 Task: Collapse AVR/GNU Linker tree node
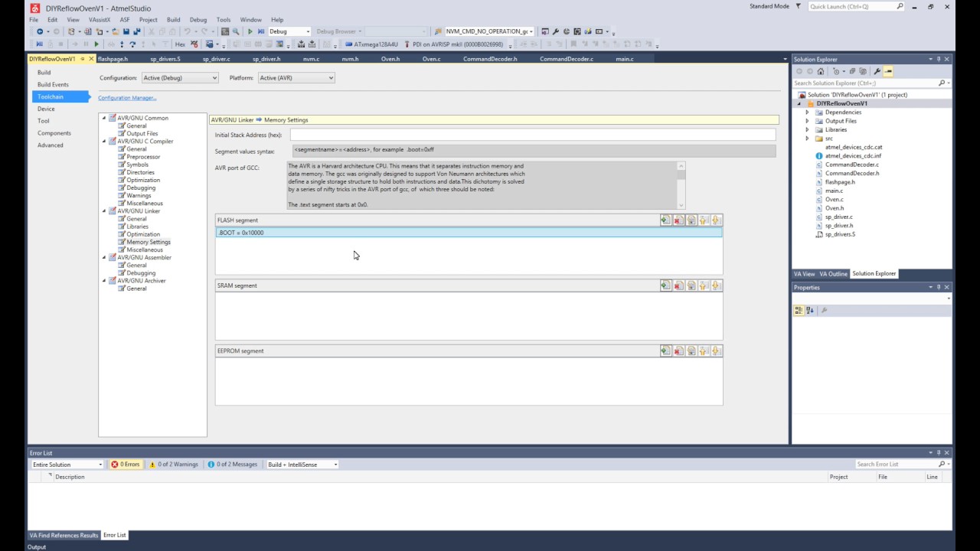point(106,211)
